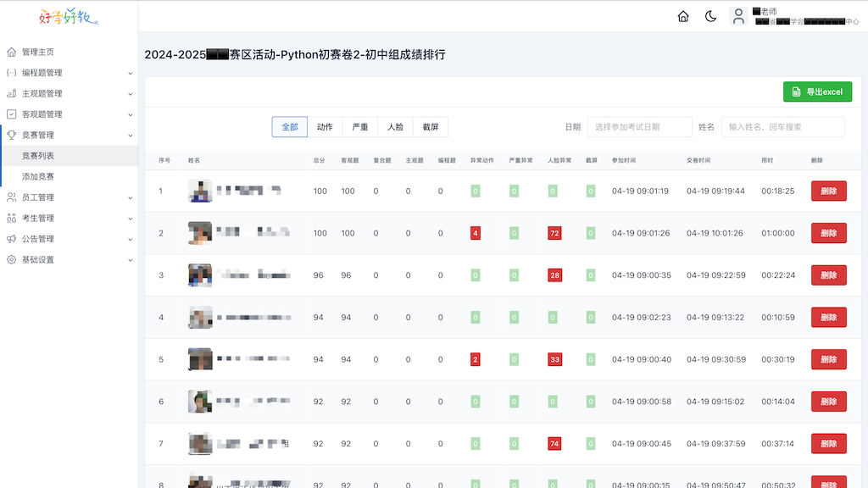868x488 pixels.
Task: Click the 员工管理 people icon
Action: point(12,197)
